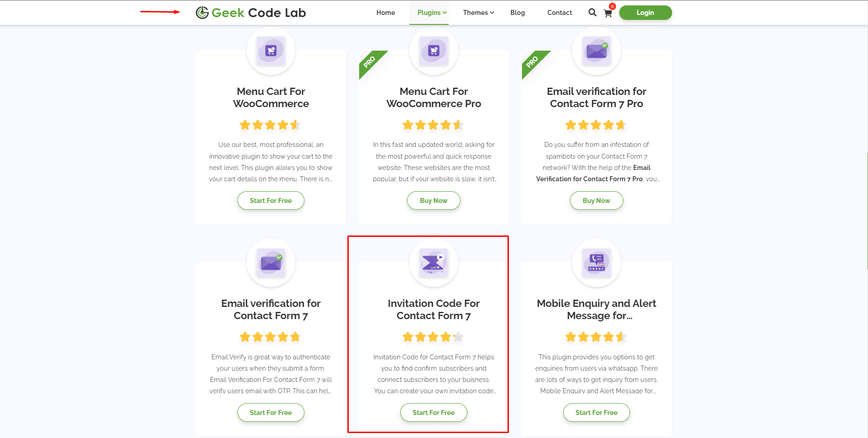Open Mobile Enquiry and Alert Message title

[597, 310]
